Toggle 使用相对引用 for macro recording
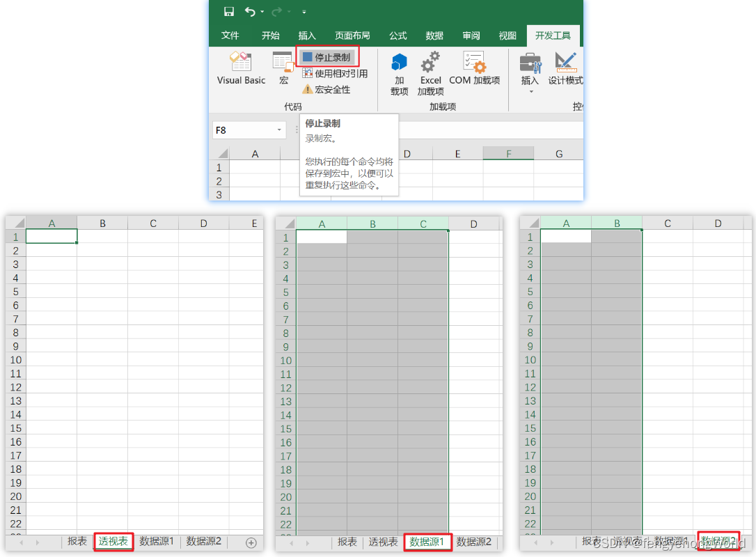This screenshot has width=756, height=557. click(336, 74)
